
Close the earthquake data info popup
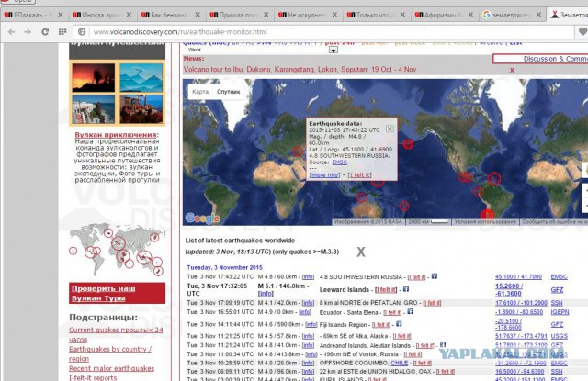tap(389, 129)
